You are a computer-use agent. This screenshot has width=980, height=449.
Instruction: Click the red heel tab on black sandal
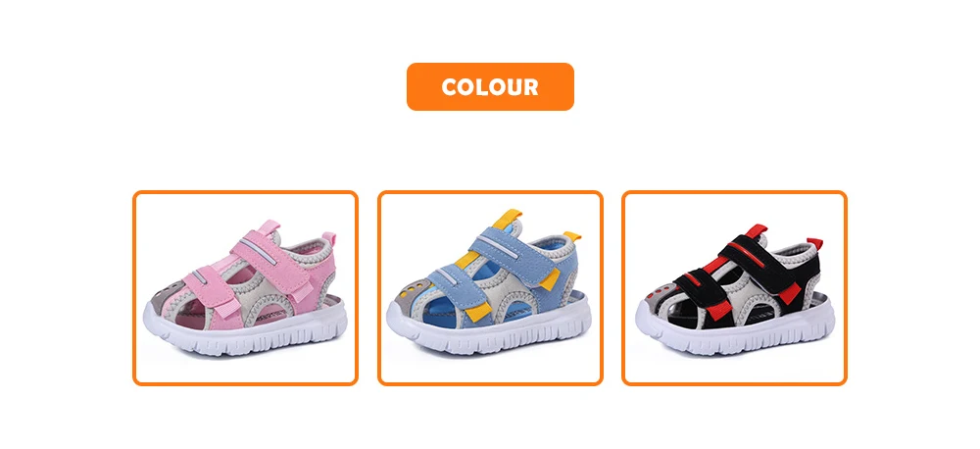click(x=814, y=243)
